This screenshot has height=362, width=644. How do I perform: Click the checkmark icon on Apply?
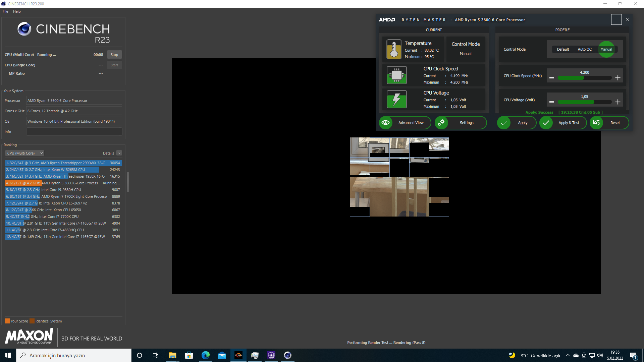pos(504,123)
